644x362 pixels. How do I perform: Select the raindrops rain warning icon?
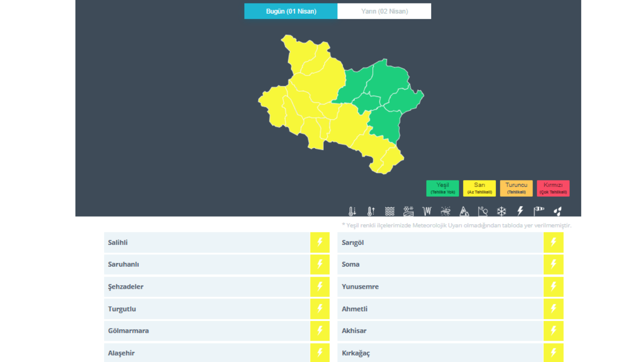pos(557,211)
